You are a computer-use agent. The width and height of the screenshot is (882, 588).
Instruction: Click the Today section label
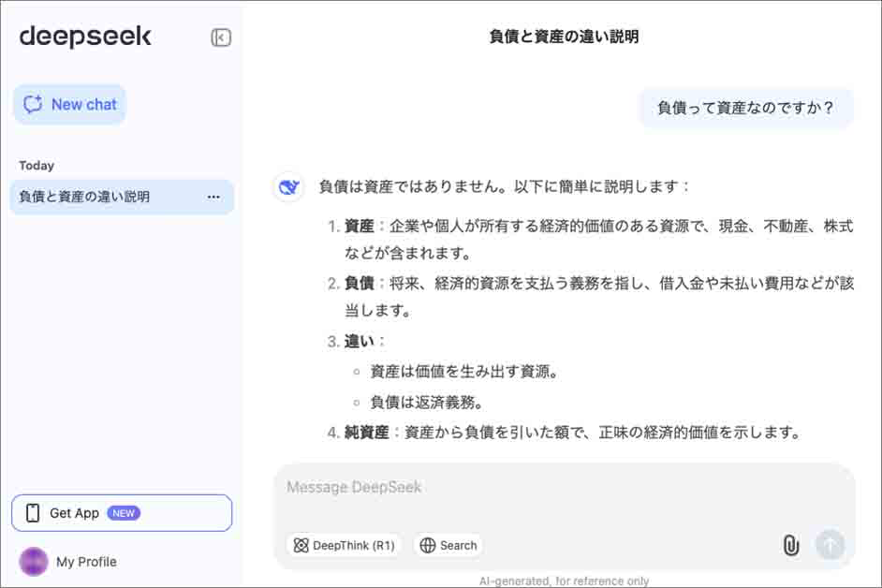pyautogui.click(x=37, y=166)
